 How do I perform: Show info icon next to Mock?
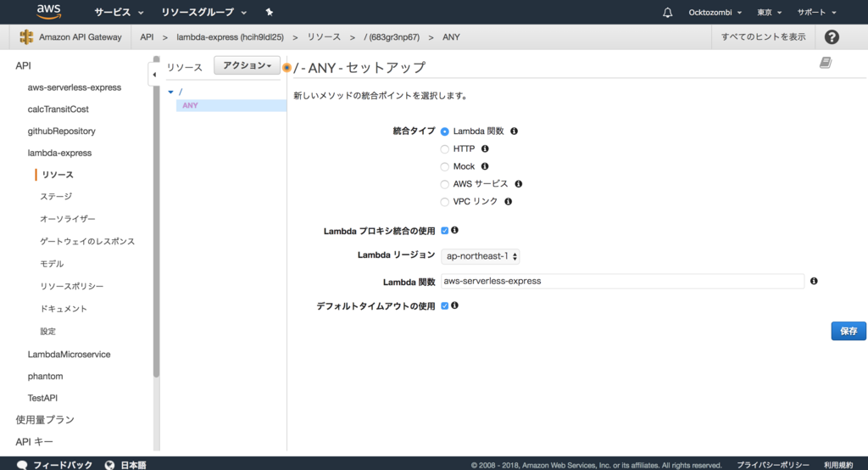pyautogui.click(x=485, y=166)
